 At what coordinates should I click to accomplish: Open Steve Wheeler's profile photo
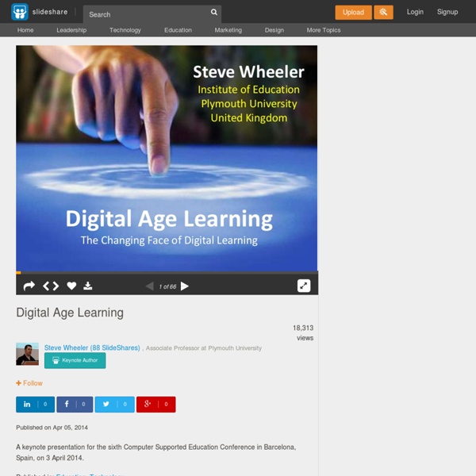click(27, 354)
